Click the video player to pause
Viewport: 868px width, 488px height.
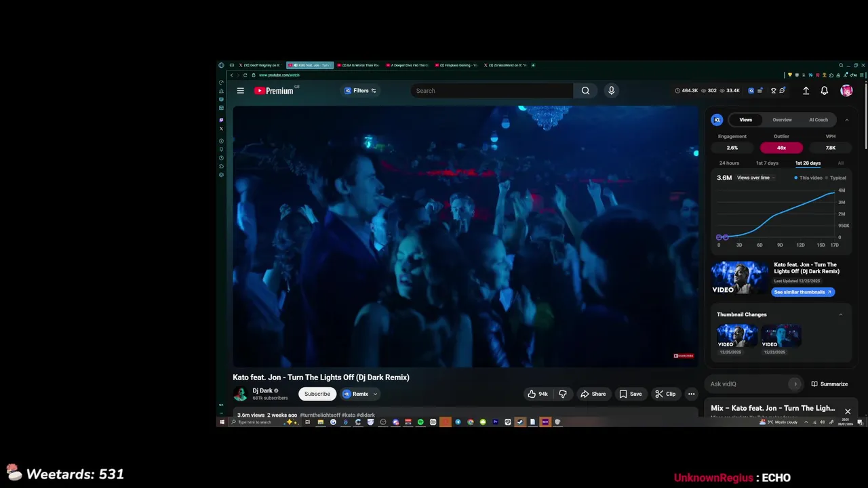[x=465, y=237]
